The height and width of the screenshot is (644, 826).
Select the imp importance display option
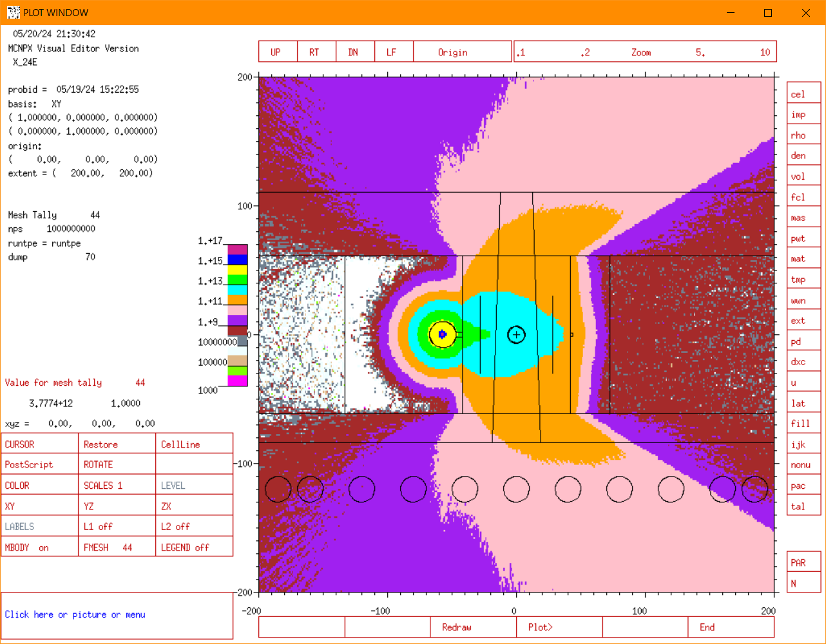click(803, 113)
